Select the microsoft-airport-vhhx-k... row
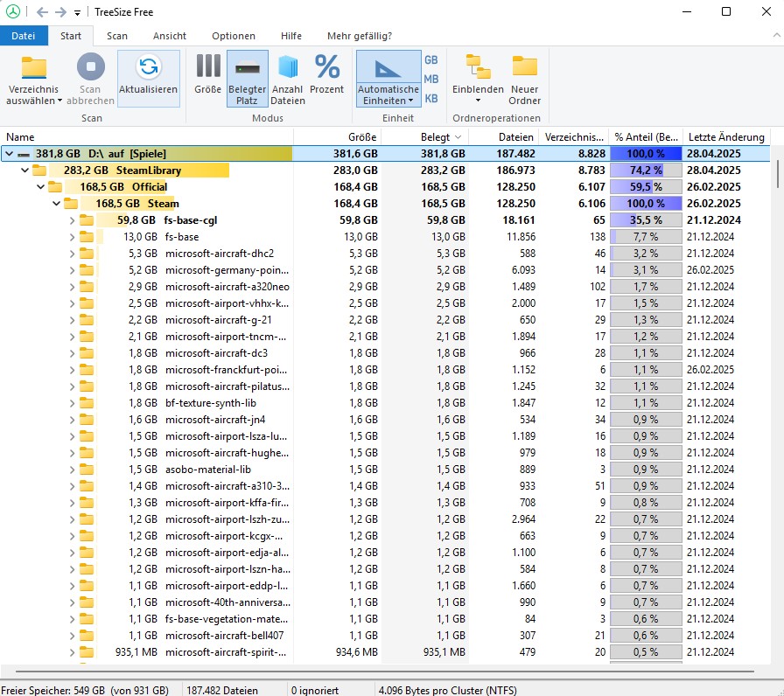Screen dimensions: 784x696 [x=385, y=303]
